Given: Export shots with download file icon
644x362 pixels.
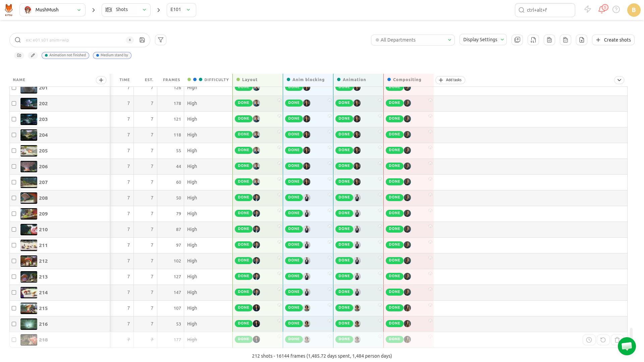Looking at the screenshot, I should [x=582, y=40].
